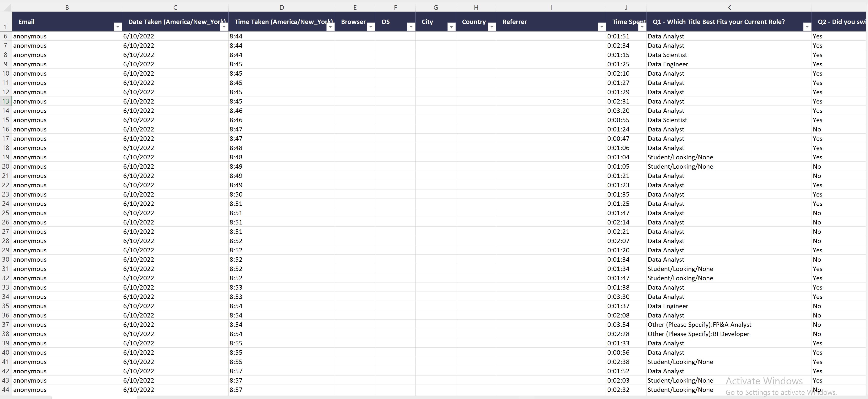
Task: Open the Time Taken filter dropdown
Action: click(x=330, y=27)
